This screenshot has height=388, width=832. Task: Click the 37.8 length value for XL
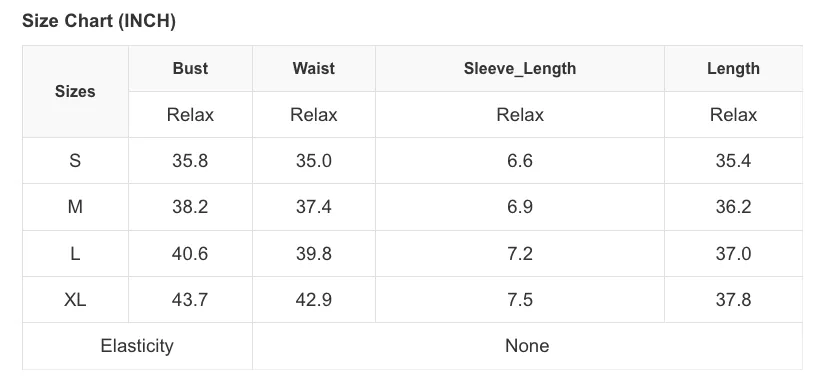[733, 299]
